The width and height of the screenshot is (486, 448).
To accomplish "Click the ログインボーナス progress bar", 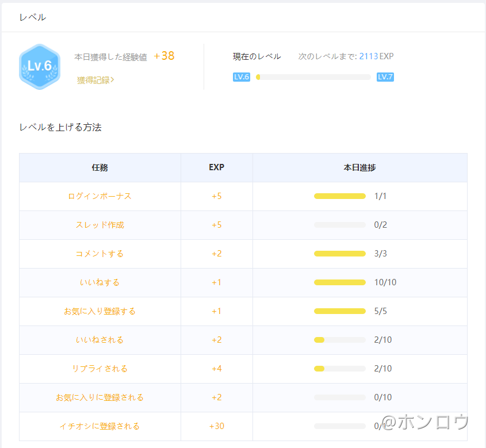I will click(339, 196).
